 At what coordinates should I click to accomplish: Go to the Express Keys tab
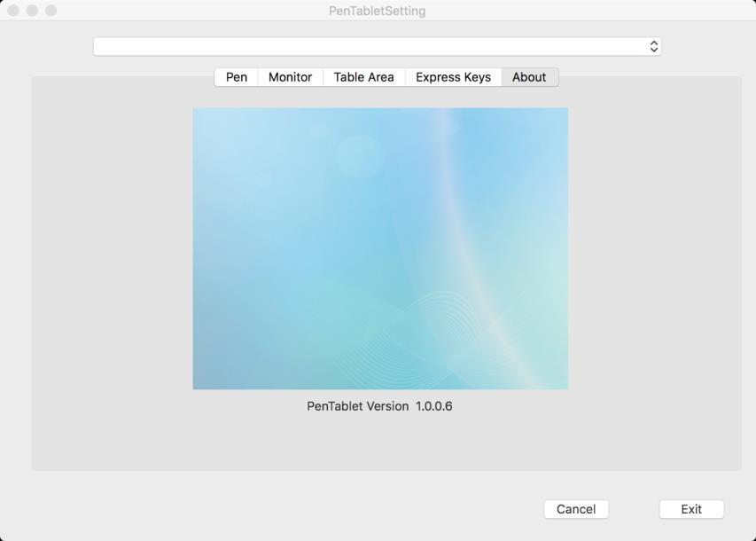pos(453,77)
